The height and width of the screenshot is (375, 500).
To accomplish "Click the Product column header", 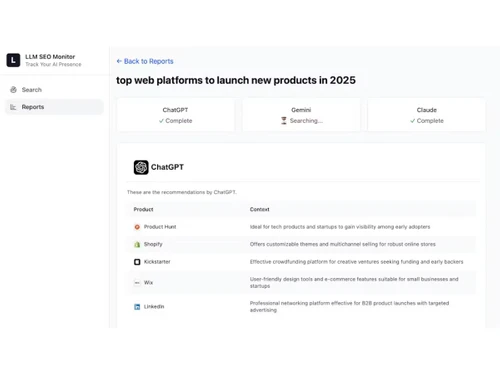I will point(143,209).
